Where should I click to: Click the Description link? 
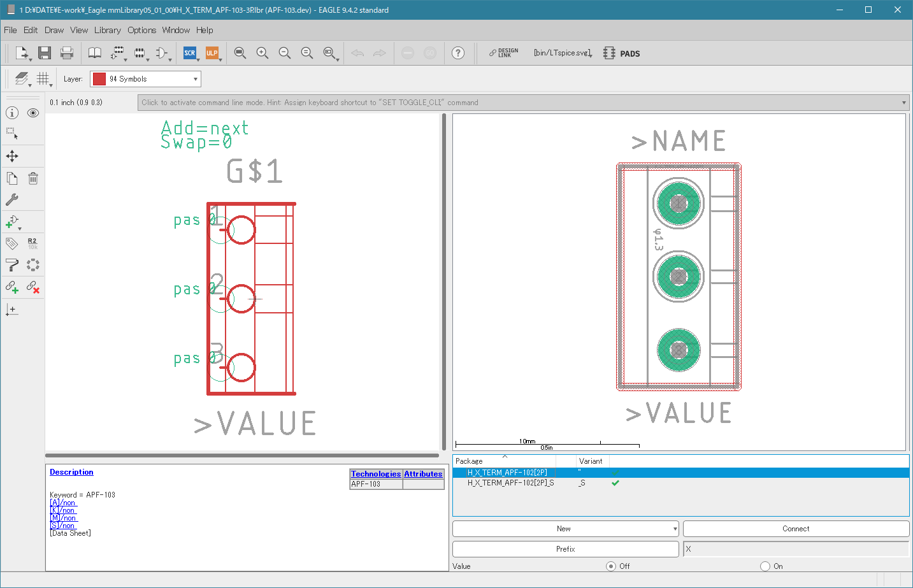pyautogui.click(x=71, y=472)
